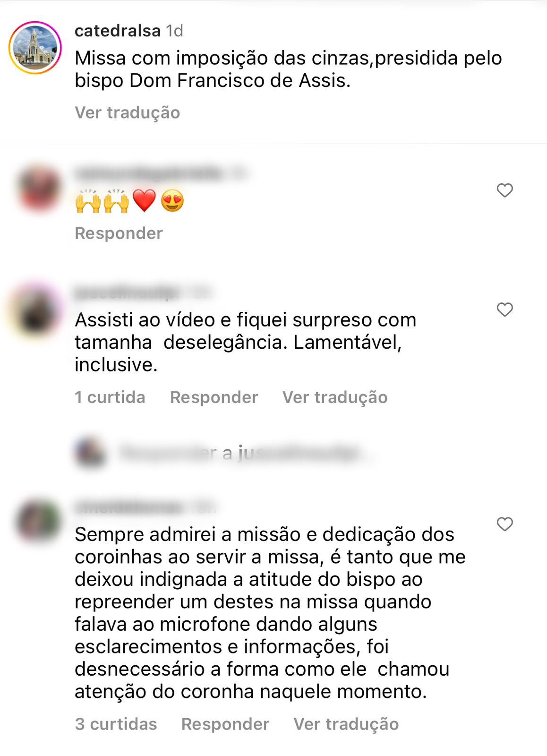Translate the long comment about the bispo
This screenshot has width=547, height=756.
pos(346,724)
